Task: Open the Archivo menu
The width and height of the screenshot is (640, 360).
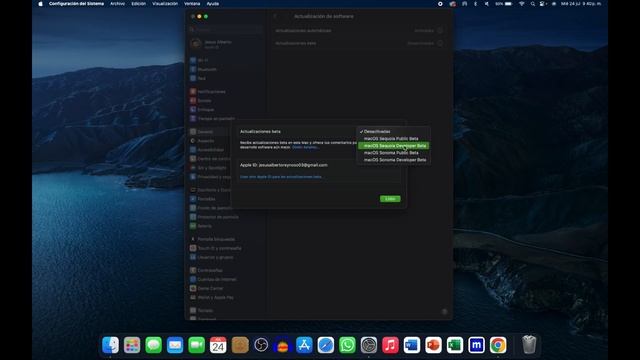Action: coord(118,4)
